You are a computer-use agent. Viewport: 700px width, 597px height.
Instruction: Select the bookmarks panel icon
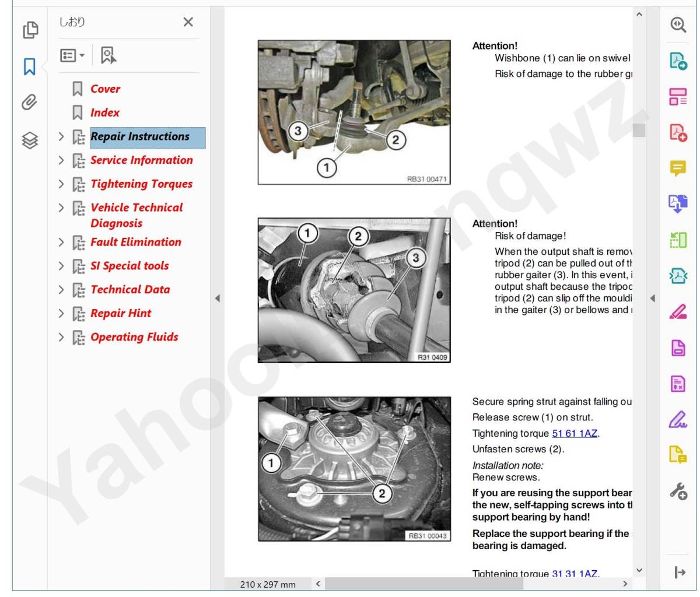[x=30, y=66]
